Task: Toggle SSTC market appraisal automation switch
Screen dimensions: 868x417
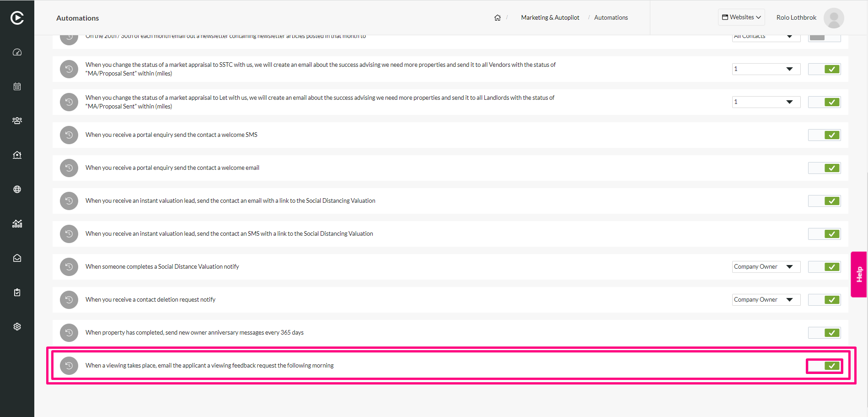Action: click(x=824, y=69)
